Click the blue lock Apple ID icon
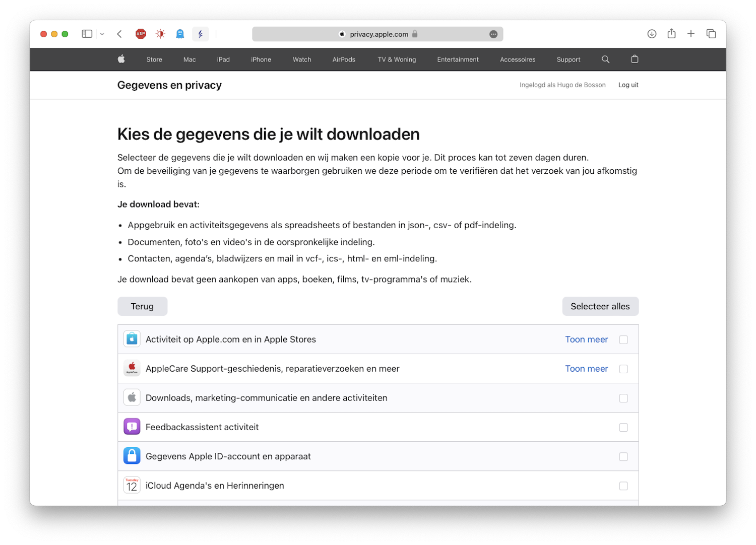 tap(132, 456)
